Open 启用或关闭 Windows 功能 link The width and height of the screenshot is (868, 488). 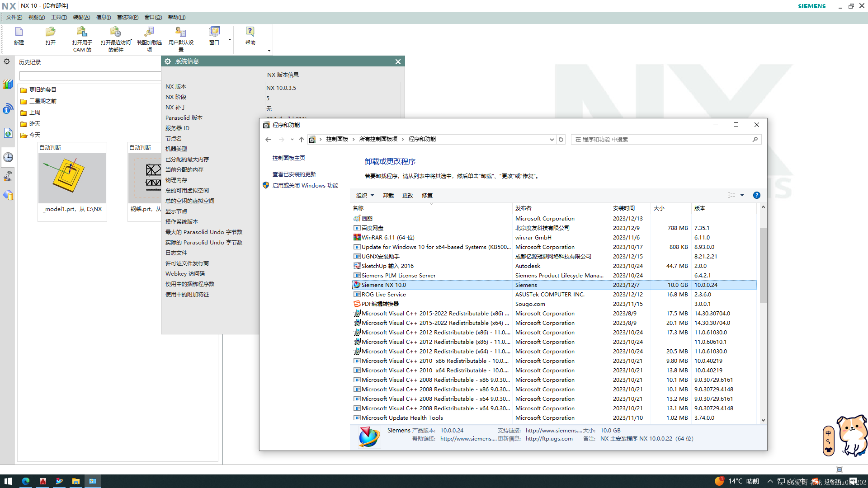(x=305, y=186)
